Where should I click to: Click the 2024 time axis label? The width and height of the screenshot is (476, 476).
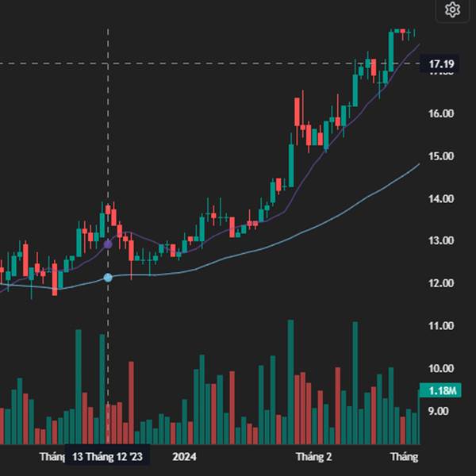pos(184,457)
